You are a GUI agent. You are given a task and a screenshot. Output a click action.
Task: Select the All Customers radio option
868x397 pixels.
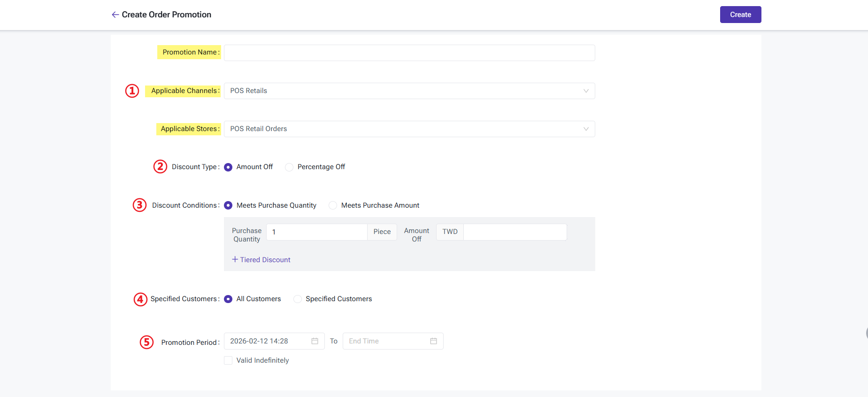pos(228,299)
